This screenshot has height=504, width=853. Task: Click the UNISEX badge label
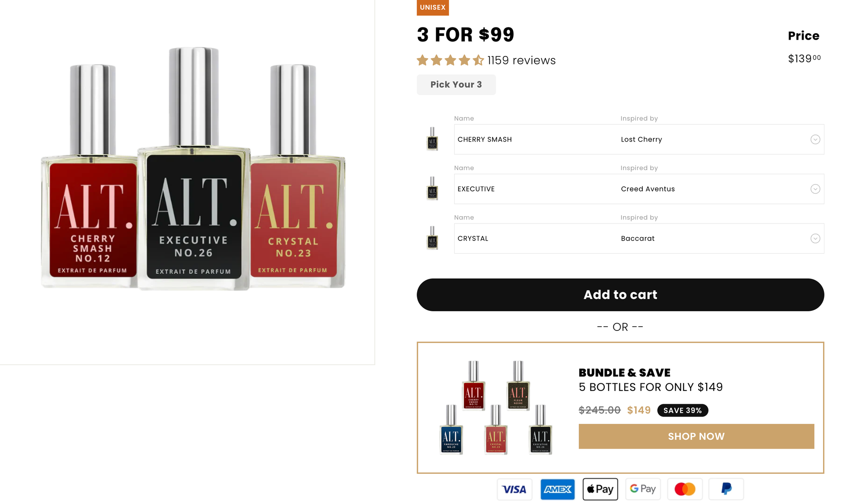coord(432,7)
